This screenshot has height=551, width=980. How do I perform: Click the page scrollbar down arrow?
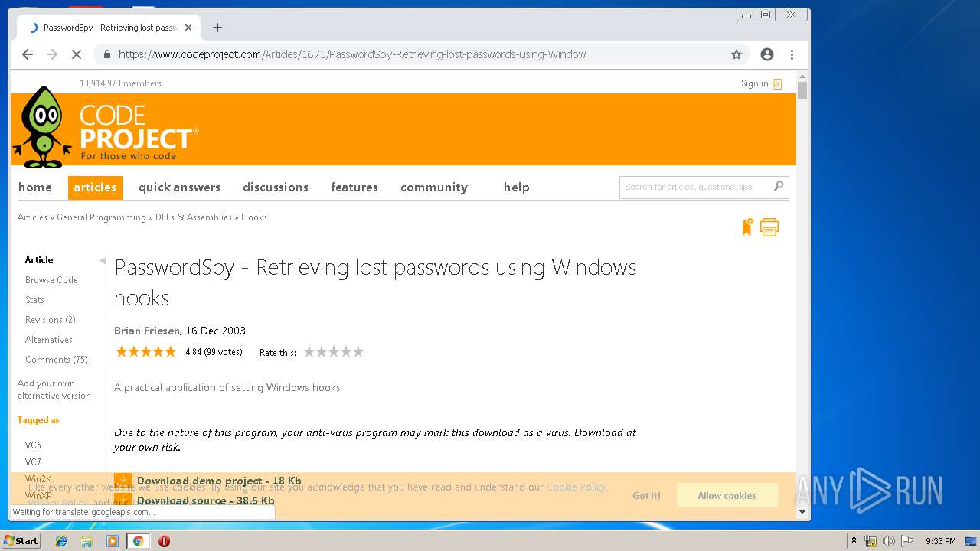802,512
